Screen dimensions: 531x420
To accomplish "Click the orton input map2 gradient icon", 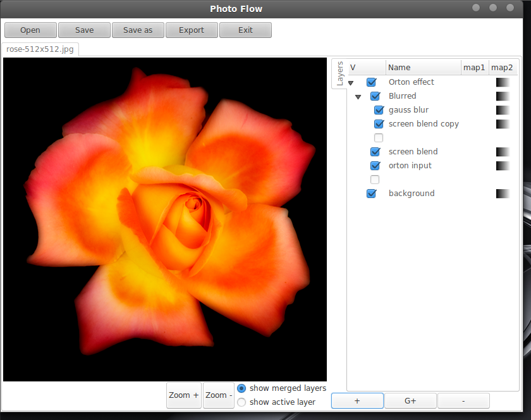I will point(503,165).
